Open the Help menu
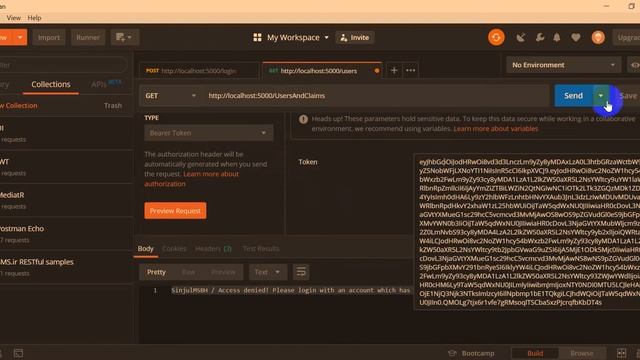The height and width of the screenshot is (360, 640). click(x=34, y=18)
